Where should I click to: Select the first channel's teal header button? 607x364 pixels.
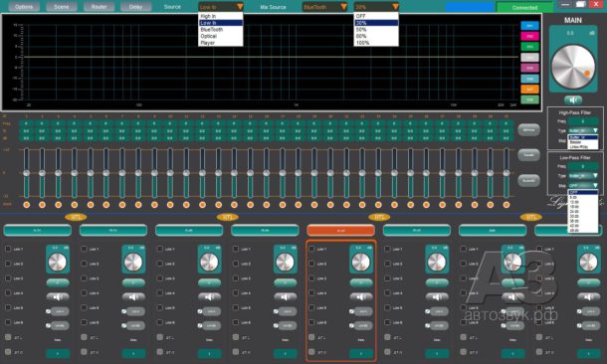37,230
